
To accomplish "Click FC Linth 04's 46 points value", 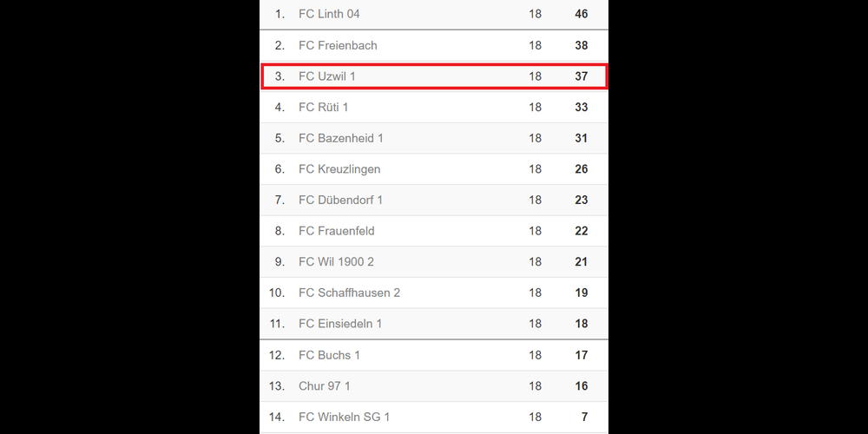I will coord(582,14).
